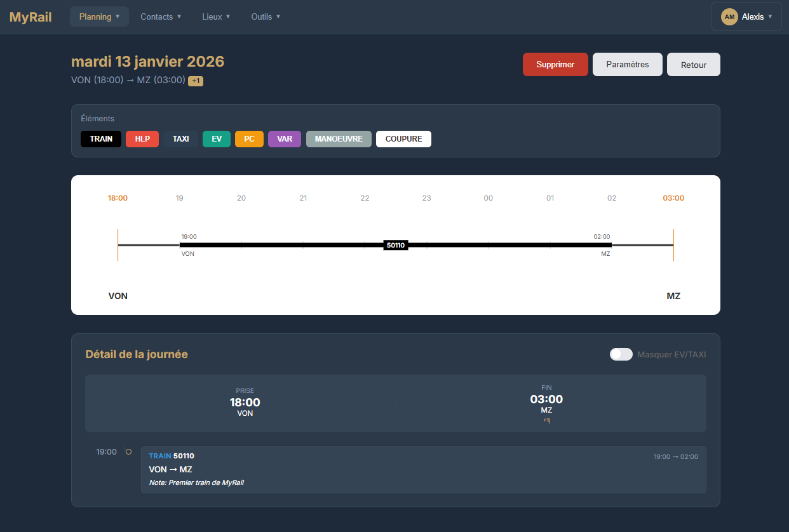Image resolution: width=789 pixels, height=532 pixels.
Task: Select the black TRAIN element chip
Action: coord(101,139)
